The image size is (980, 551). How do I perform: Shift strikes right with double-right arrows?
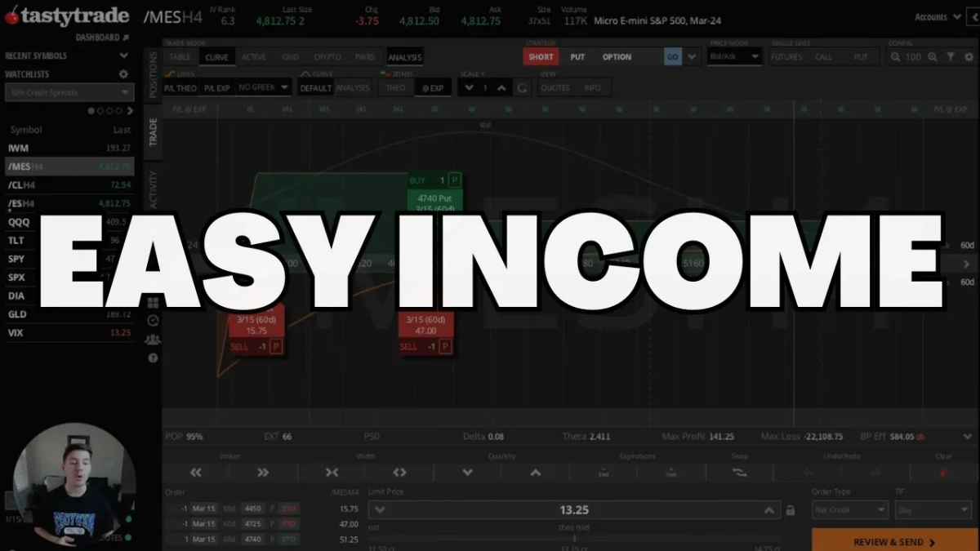point(263,472)
